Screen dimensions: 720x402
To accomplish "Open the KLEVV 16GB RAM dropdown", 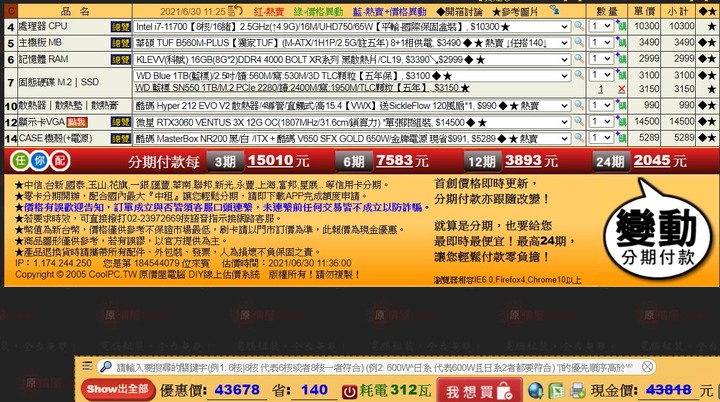I will 352,59.
